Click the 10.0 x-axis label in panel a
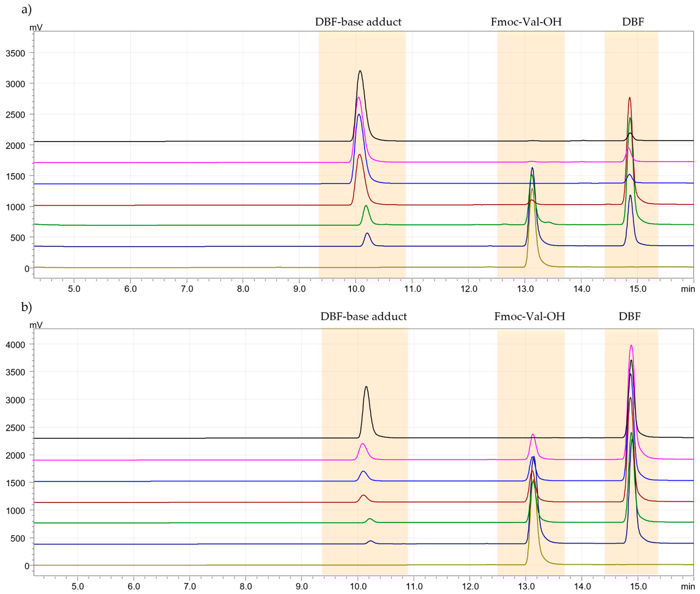 [x=356, y=289]
